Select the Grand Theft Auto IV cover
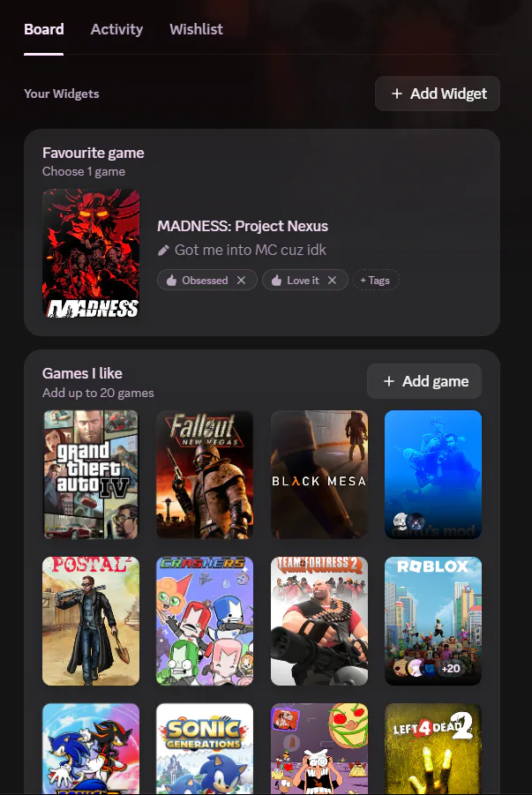The height and width of the screenshot is (795, 532). 91,475
